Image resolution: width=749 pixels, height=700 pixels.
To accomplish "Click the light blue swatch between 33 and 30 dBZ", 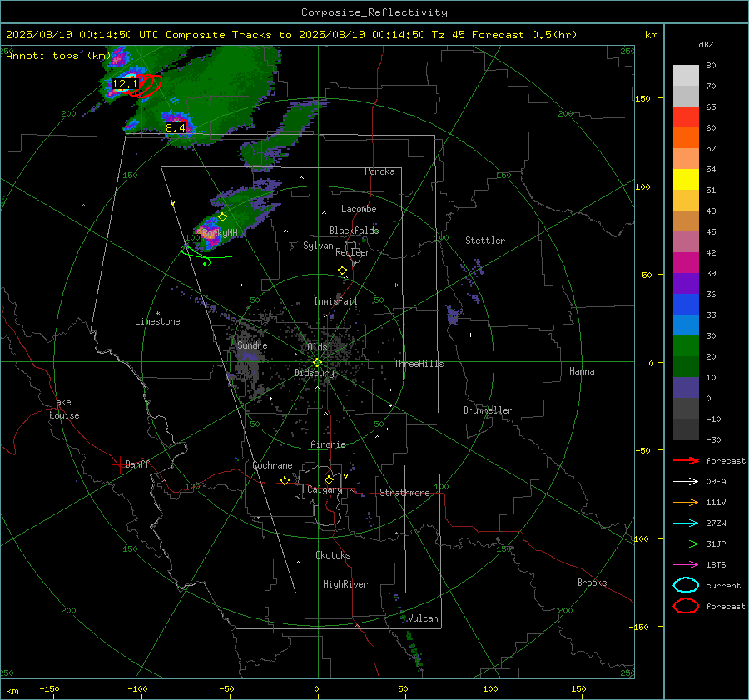I will coord(686,325).
